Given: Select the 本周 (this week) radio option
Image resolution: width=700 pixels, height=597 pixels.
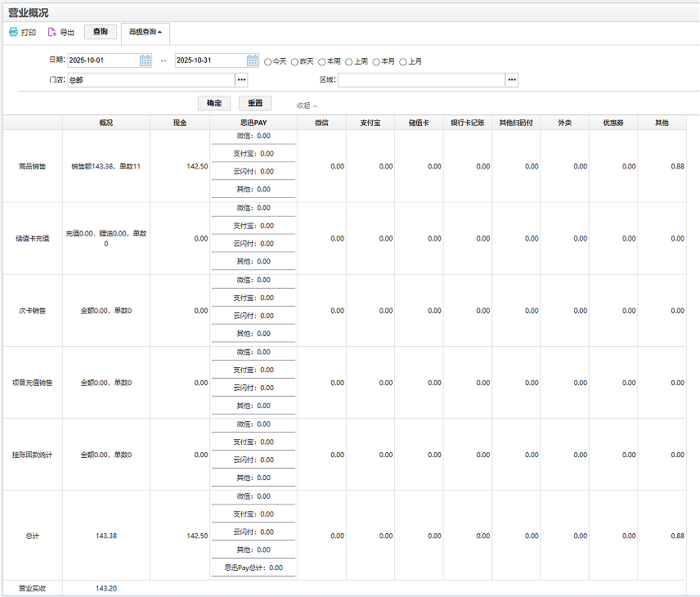Looking at the screenshot, I should coord(322,61).
